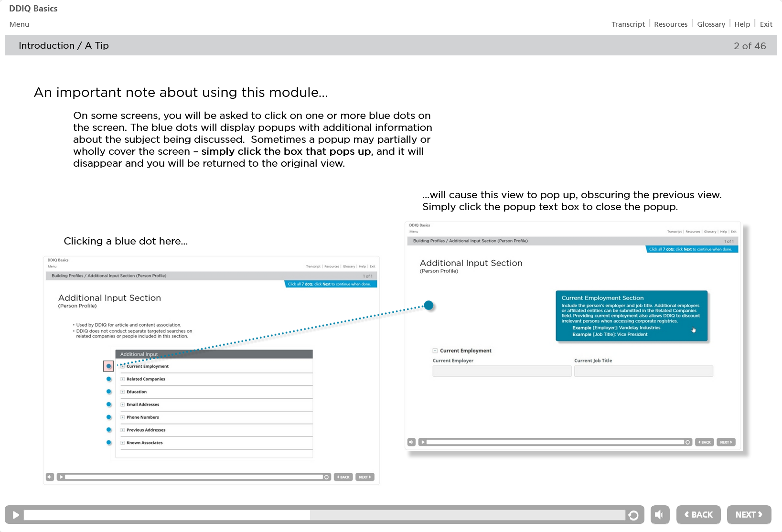Expand Current Employment row in left example
Viewport: 782px width, 532px height.
point(122,366)
